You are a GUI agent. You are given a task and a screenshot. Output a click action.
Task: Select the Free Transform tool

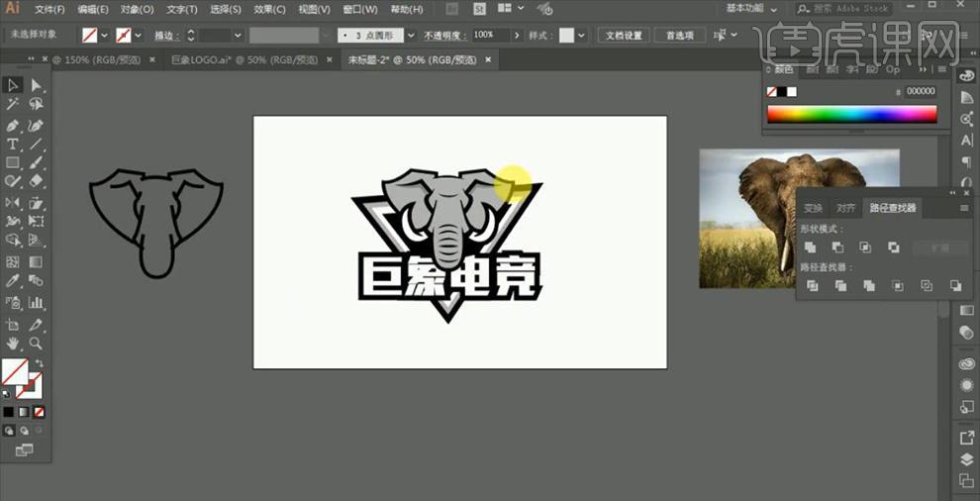pyautogui.click(x=37, y=221)
